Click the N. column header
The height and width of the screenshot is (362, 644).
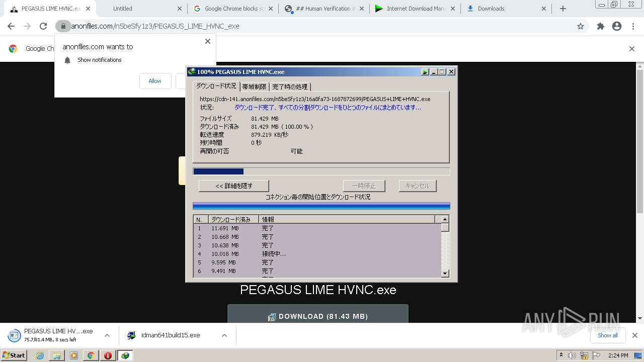(201, 219)
